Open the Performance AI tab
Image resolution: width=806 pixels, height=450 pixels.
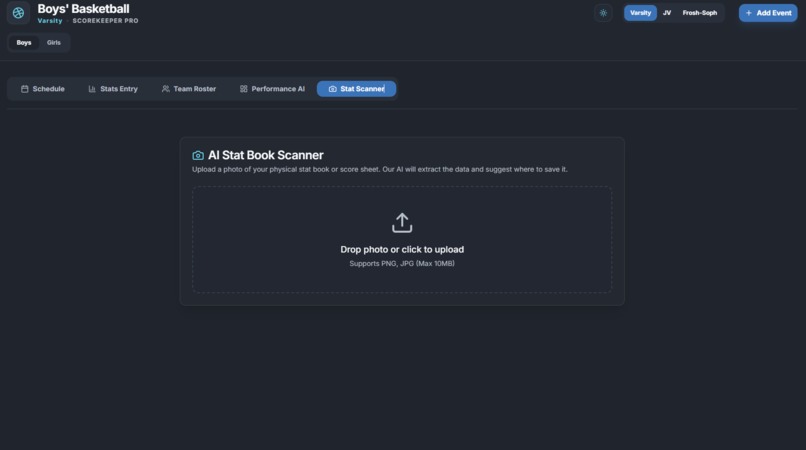tap(272, 89)
